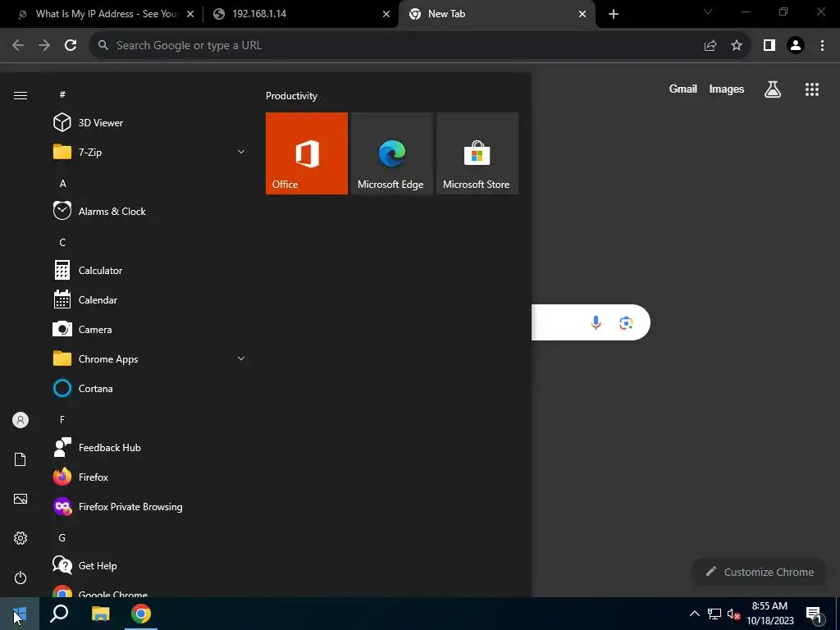
Task: Bookmark this tab with the star icon
Action: point(737,46)
